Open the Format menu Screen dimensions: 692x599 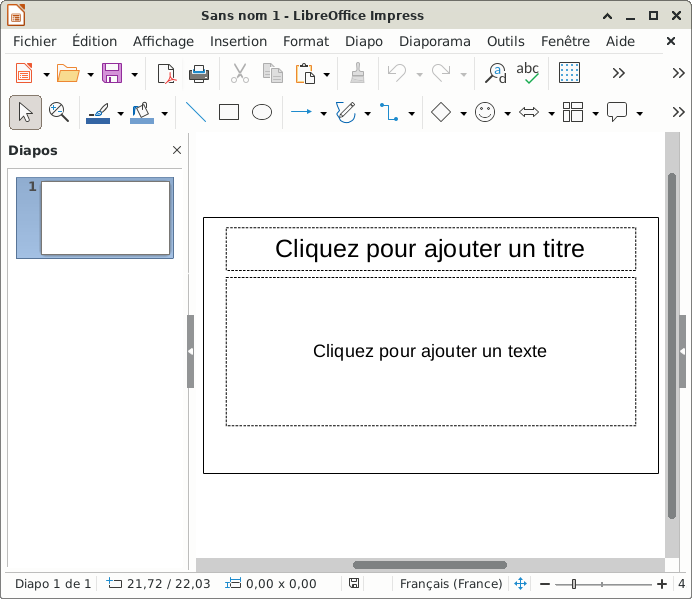306,41
